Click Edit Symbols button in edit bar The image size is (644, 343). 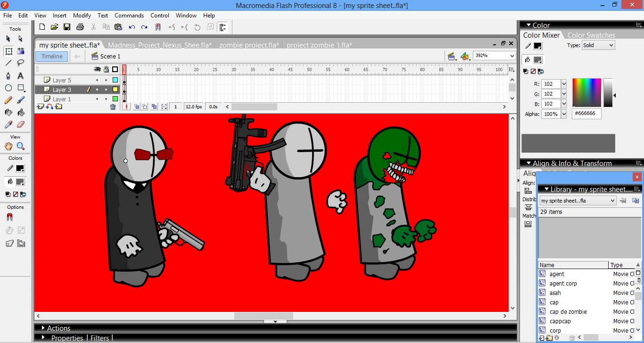[x=465, y=56]
